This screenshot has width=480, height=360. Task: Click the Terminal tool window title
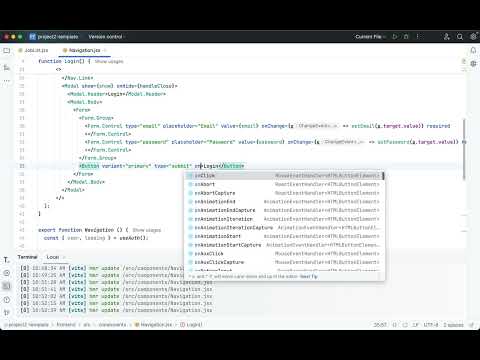coord(27,257)
